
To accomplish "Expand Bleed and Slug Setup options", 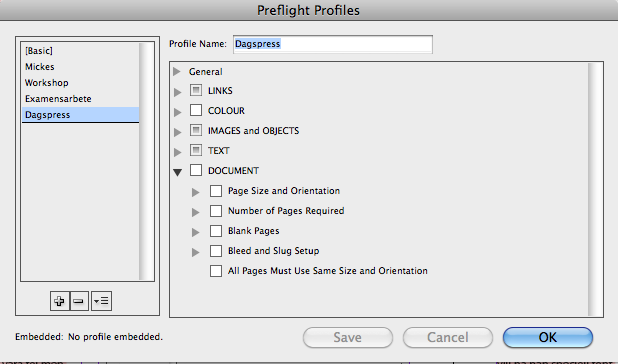I will [x=195, y=253].
